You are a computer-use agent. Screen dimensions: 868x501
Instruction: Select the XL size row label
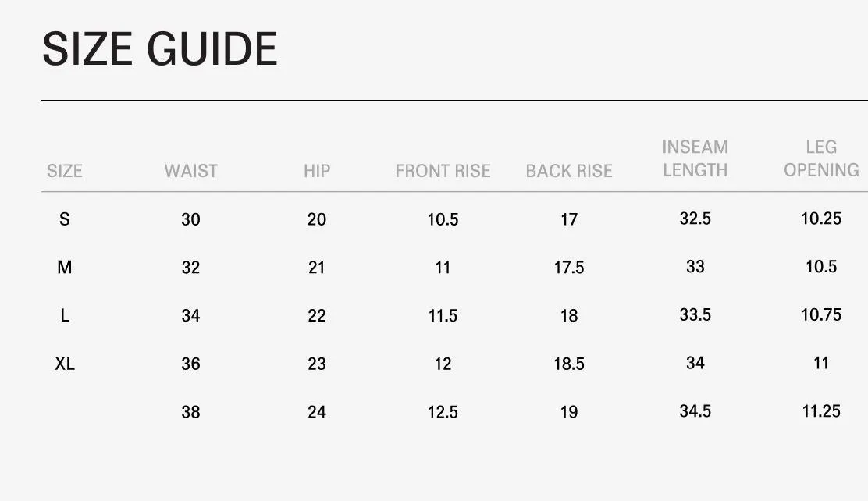[x=65, y=364]
